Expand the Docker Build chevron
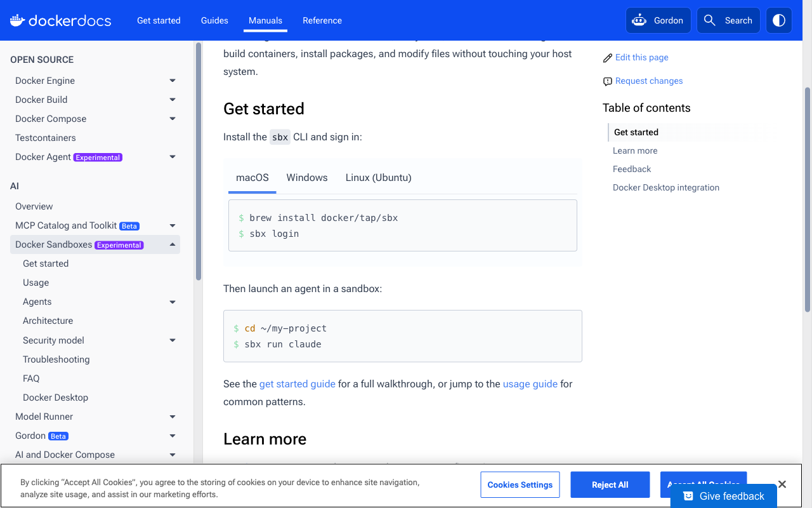Viewport: 812px width, 508px height. (x=173, y=100)
